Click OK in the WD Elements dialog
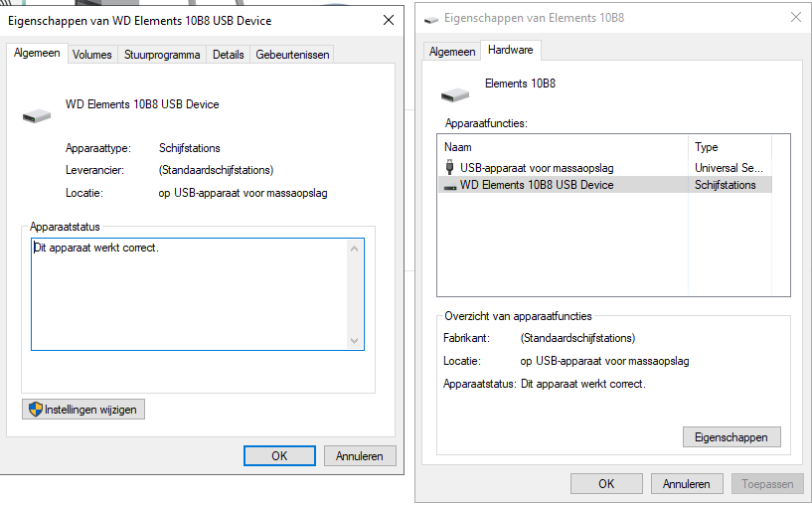Viewport: 812px width, 505px height. coord(279,455)
